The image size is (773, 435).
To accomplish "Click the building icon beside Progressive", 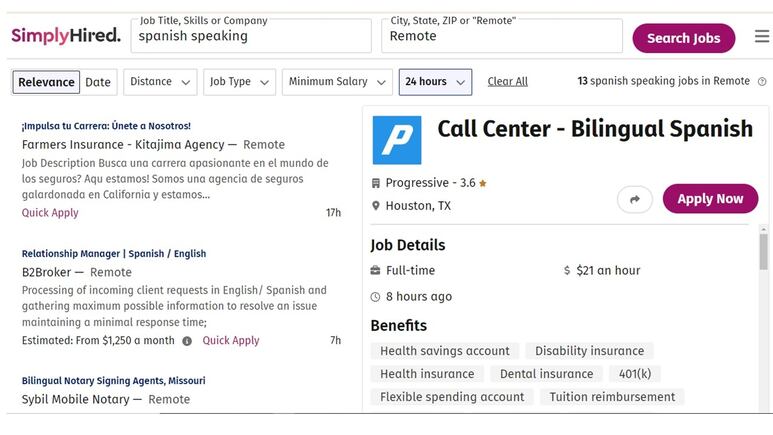I will pyautogui.click(x=376, y=184).
